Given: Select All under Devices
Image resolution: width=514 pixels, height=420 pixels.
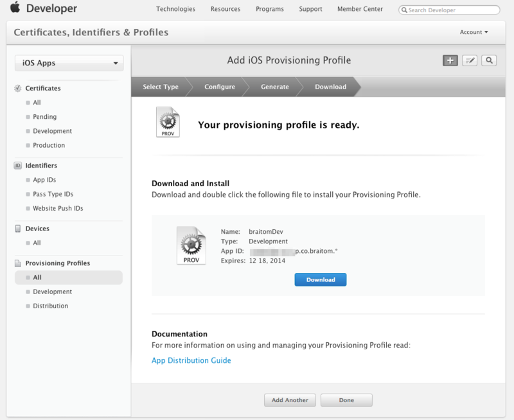Looking at the screenshot, I should pyautogui.click(x=37, y=243).
